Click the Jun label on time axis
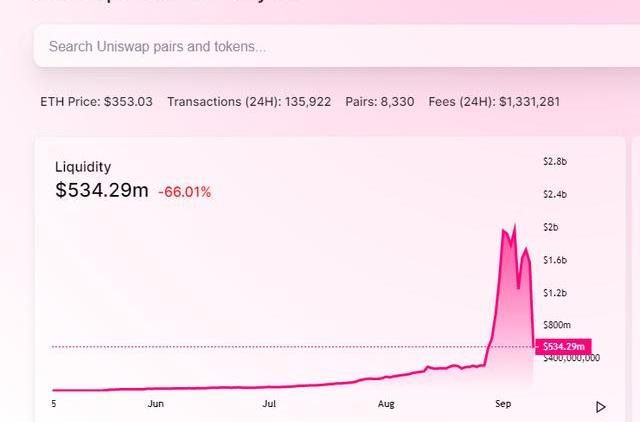This screenshot has width=640, height=422. [155, 404]
